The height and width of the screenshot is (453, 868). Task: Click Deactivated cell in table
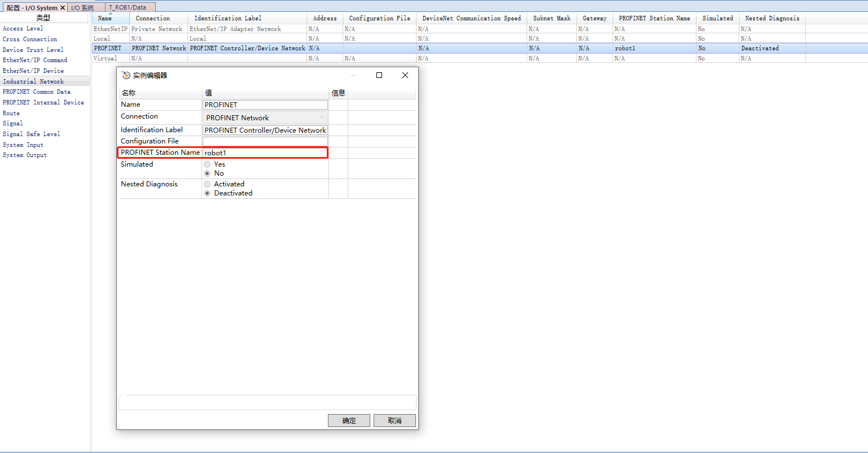[x=772, y=49]
